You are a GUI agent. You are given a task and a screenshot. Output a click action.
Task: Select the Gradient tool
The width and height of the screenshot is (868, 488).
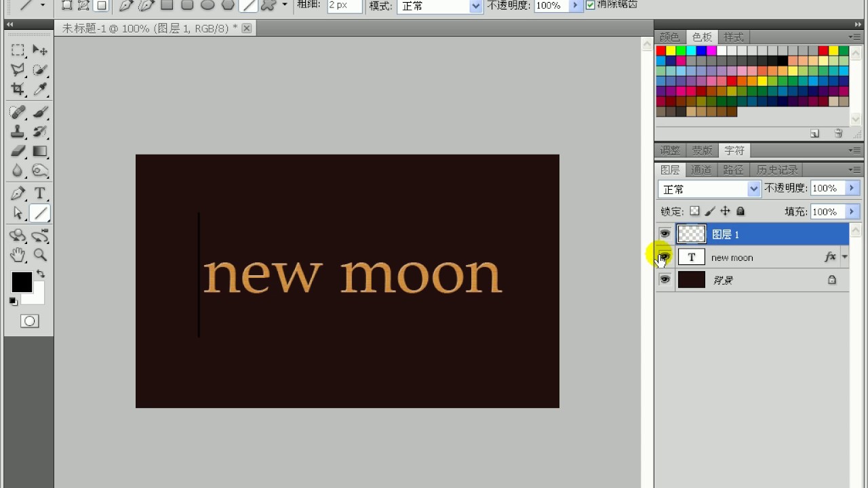(x=40, y=151)
